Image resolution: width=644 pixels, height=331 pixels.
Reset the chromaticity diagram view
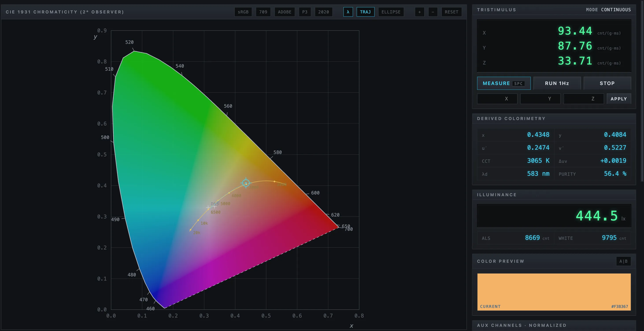click(452, 12)
